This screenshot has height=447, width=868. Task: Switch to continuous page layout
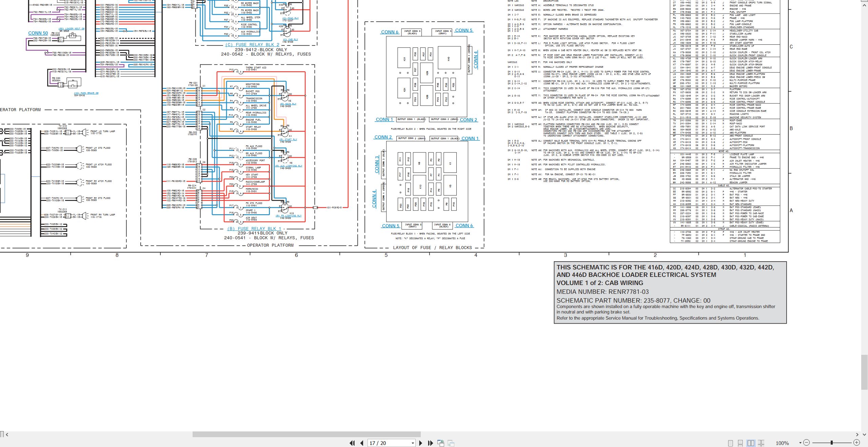(741, 443)
